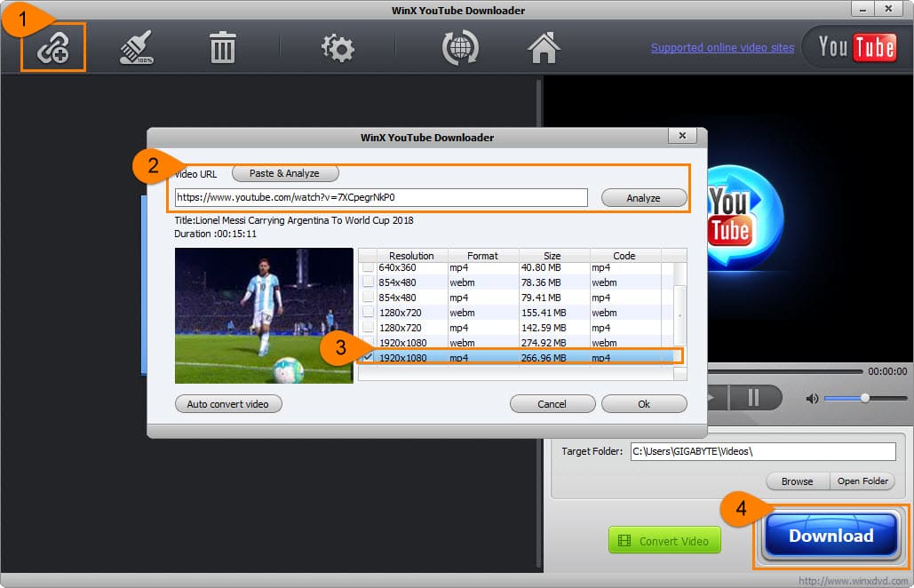The height and width of the screenshot is (588, 914).
Task: Sort list by Resolution column header
Action: [411, 256]
